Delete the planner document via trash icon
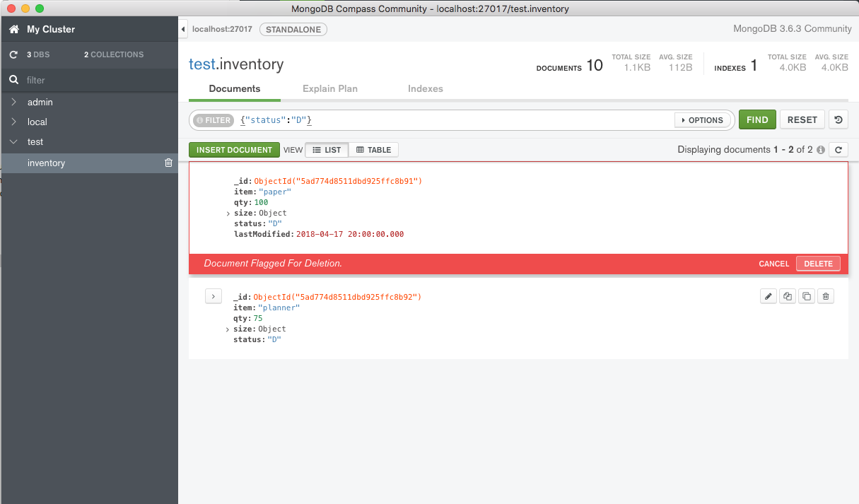 pyautogui.click(x=826, y=295)
